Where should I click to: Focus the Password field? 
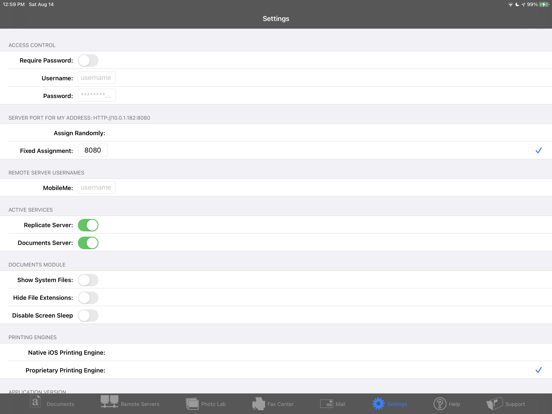click(96, 95)
